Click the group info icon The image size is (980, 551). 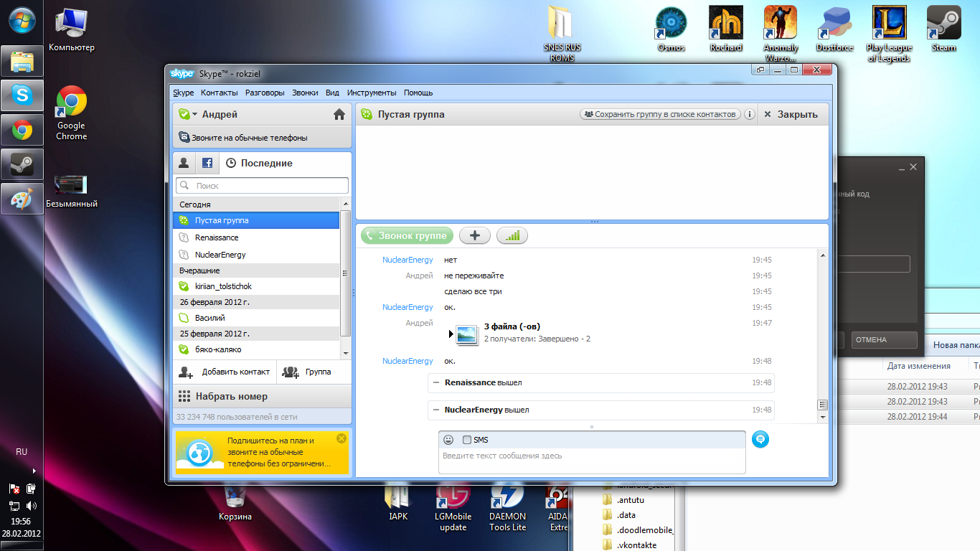(749, 114)
